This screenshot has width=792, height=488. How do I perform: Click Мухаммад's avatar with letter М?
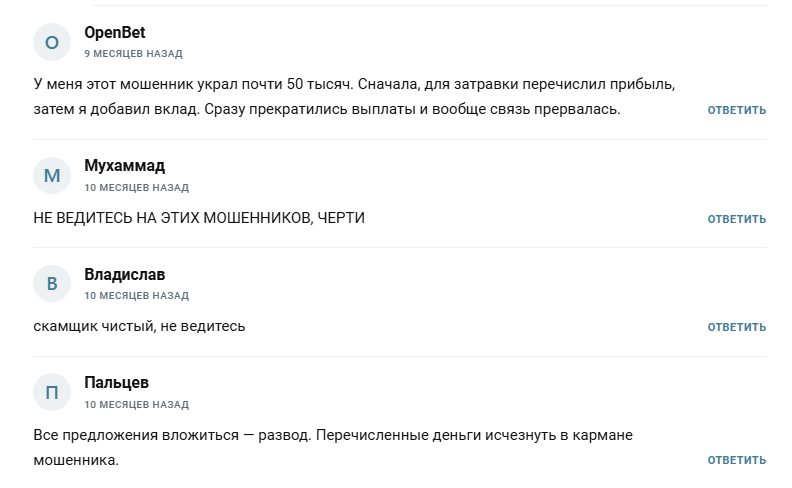pyautogui.click(x=53, y=175)
